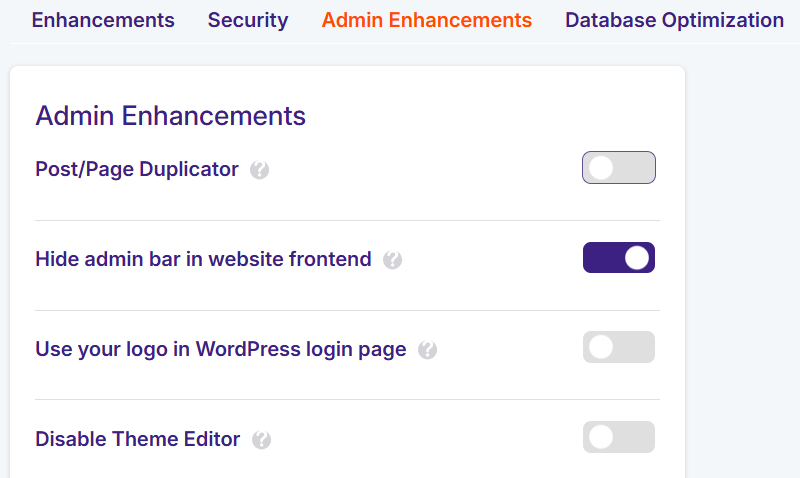Screen dimensions: 800x478
Task: Enable Use your logo login toggle
Action: 619,347
